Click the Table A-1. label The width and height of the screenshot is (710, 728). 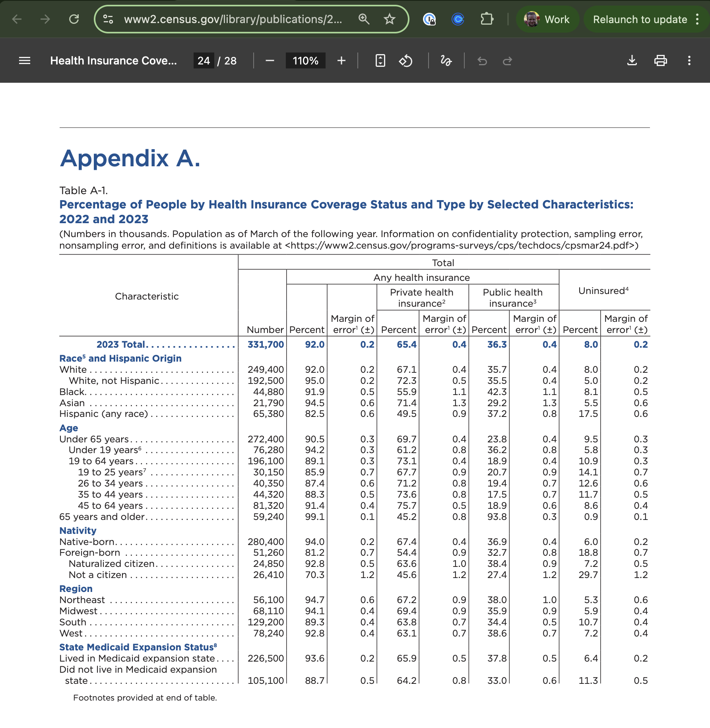click(83, 191)
